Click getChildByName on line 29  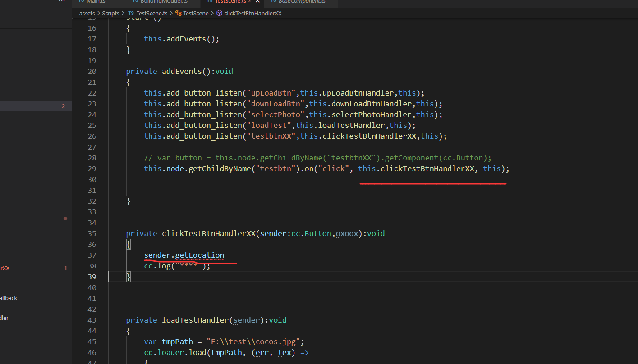(220, 168)
